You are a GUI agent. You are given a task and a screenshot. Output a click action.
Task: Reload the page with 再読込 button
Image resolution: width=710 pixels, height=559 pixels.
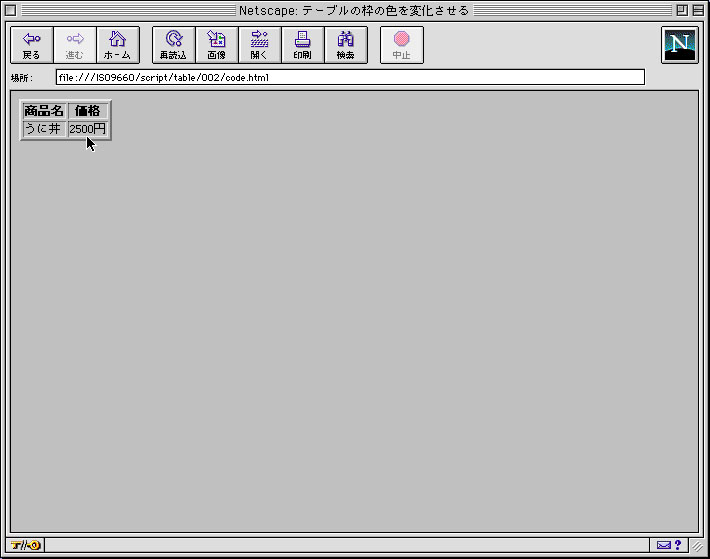(173, 45)
